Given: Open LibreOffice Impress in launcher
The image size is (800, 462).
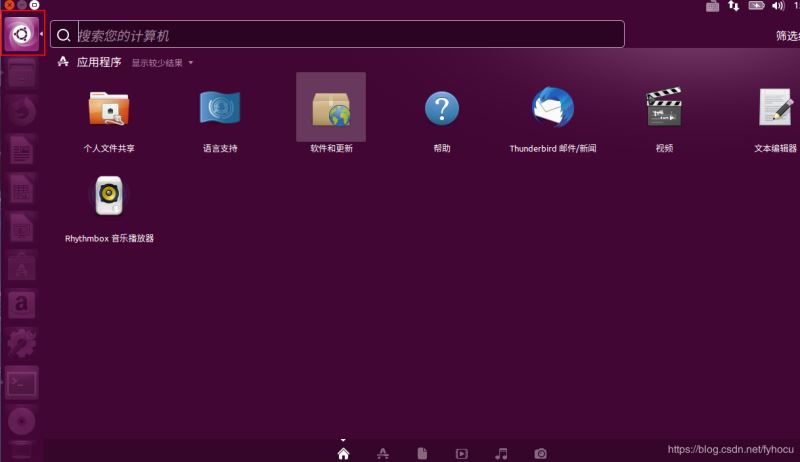Looking at the screenshot, I should coord(21,228).
